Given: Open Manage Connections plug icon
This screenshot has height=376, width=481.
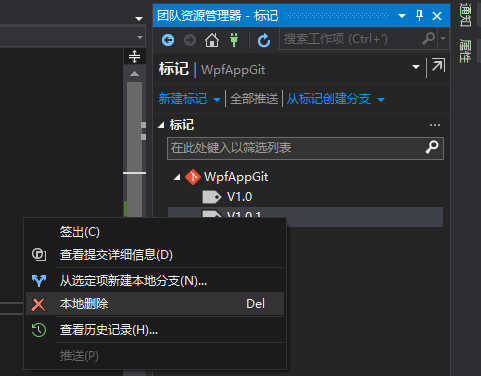Looking at the screenshot, I should (x=234, y=40).
